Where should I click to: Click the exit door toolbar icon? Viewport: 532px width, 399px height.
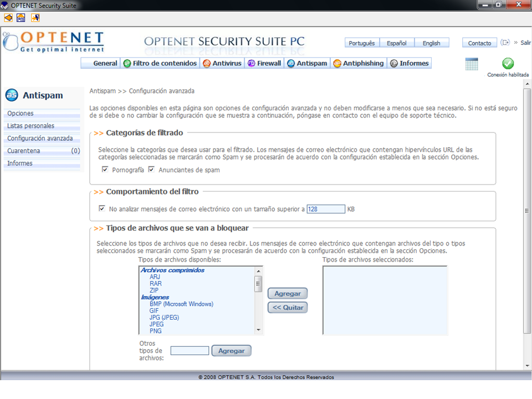point(35,18)
